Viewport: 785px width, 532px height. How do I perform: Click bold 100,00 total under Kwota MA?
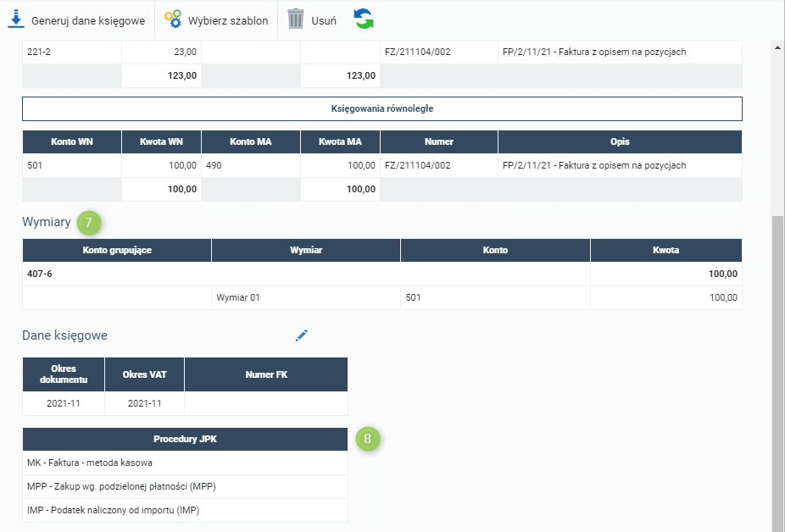pos(341,189)
